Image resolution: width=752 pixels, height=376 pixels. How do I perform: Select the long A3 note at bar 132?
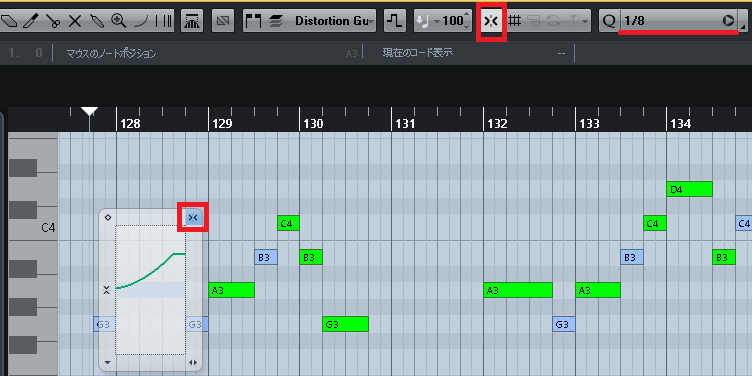point(518,290)
